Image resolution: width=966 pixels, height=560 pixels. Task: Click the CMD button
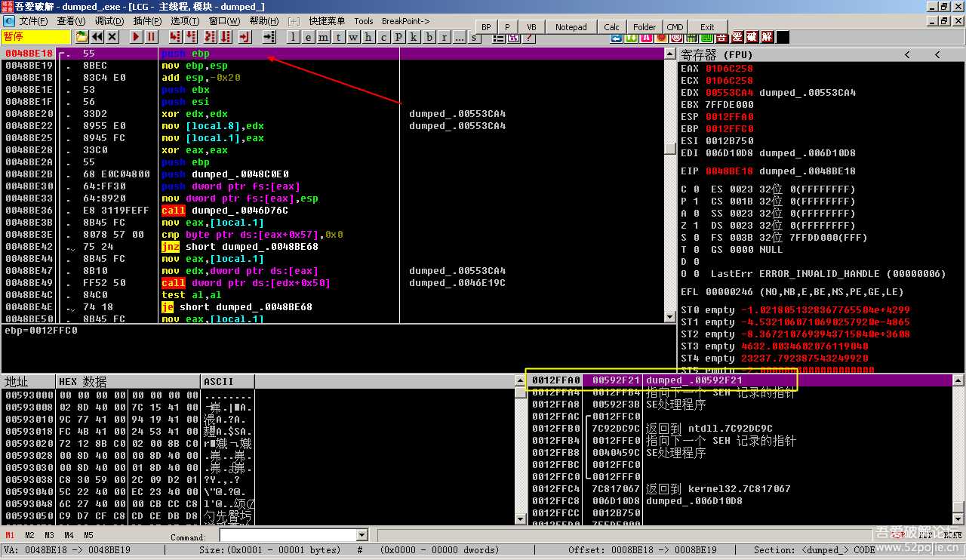pos(675,27)
